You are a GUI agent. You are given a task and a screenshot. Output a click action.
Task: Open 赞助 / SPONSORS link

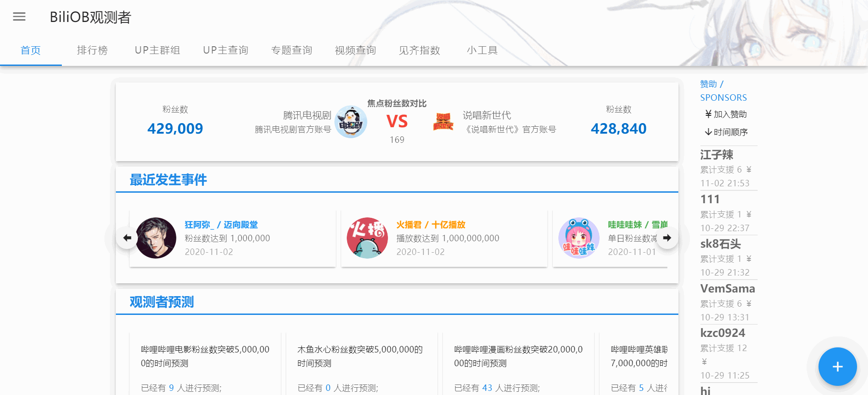point(723,91)
